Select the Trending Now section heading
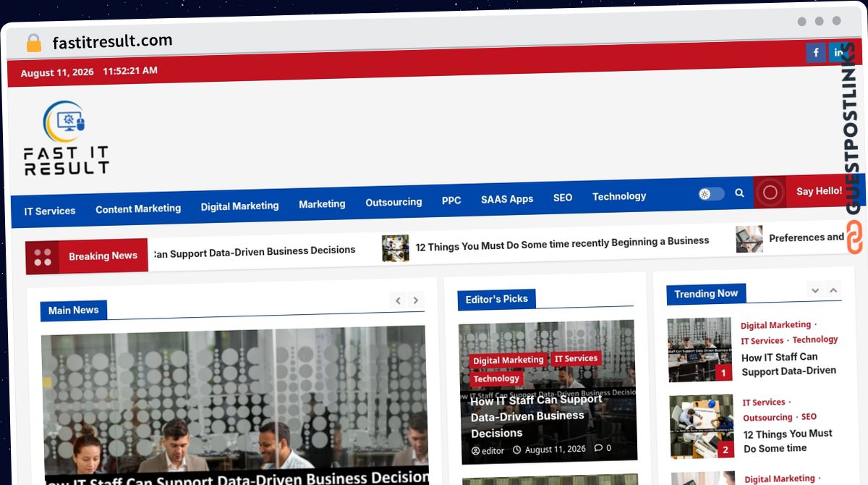This screenshot has width=868, height=485. click(706, 293)
